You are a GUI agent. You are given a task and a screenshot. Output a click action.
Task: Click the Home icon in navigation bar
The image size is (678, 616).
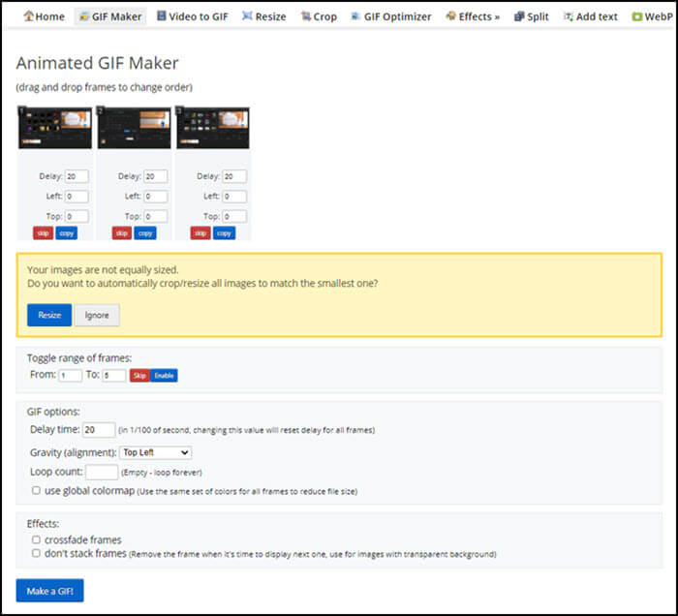pyautogui.click(x=28, y=16)
